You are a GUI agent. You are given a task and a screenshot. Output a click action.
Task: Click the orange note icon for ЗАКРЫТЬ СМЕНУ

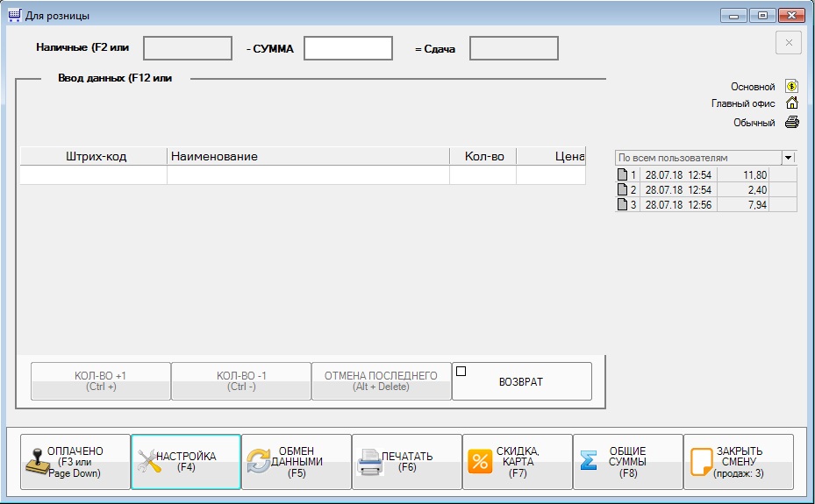[x=701, y=462]
